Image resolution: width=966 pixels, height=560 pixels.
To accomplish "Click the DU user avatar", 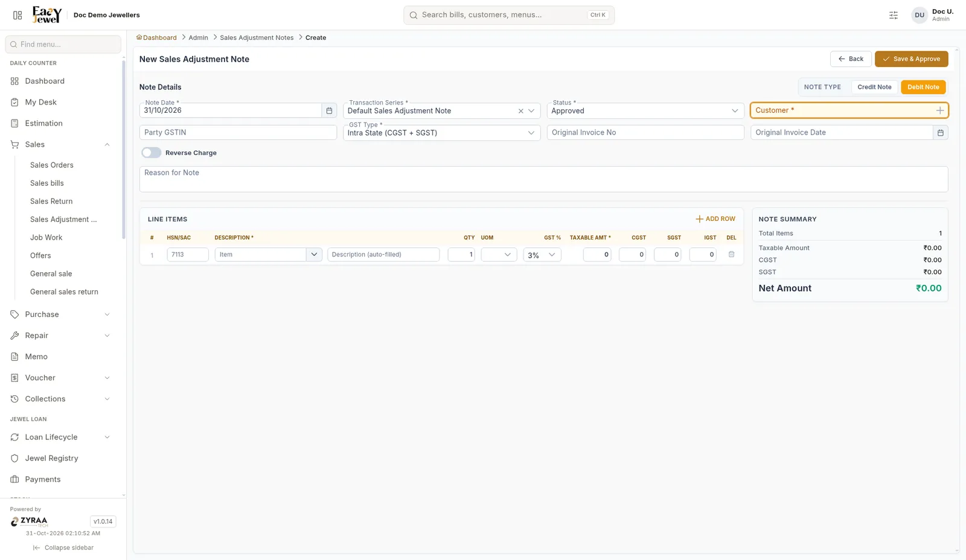I will (x=920, y=15).
